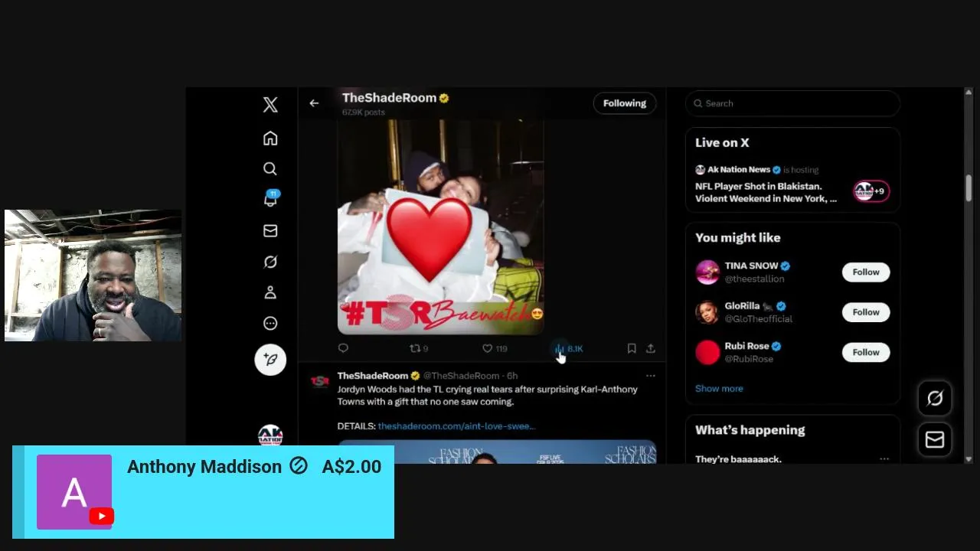Click scrollbar down arrow
Image resolution: width=980 pixels, height=551 pixels.
969,459
